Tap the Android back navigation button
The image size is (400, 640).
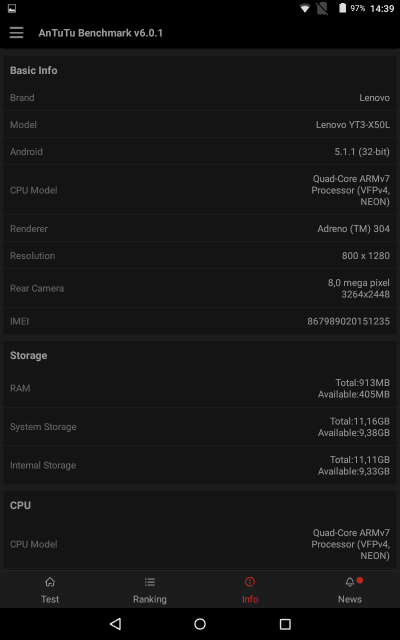pos(116,623)
